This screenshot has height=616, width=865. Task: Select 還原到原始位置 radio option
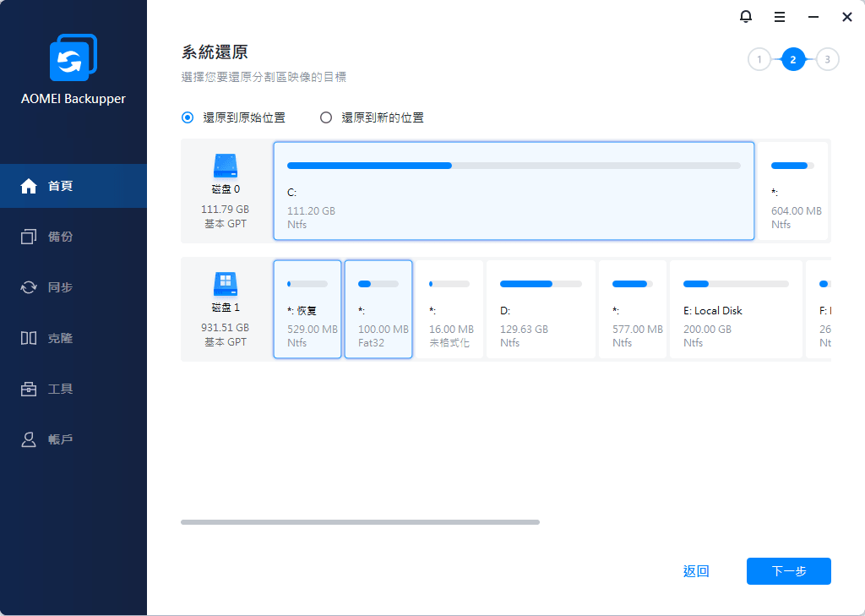point(233,117)
